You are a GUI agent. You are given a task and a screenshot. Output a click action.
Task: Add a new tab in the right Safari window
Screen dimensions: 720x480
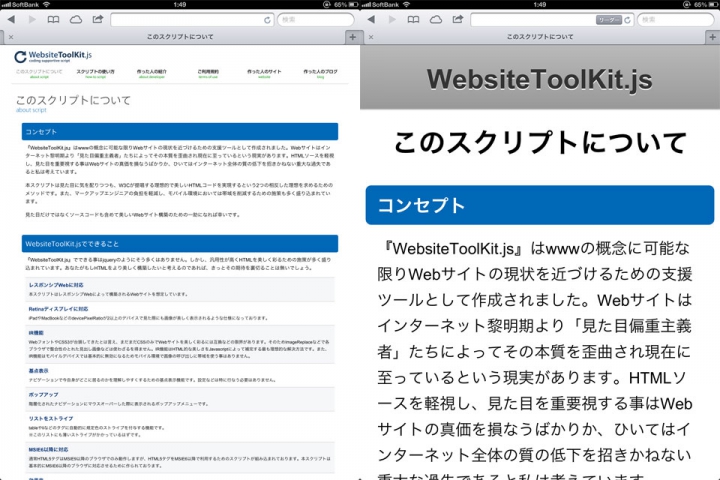[x=713, y=37]
